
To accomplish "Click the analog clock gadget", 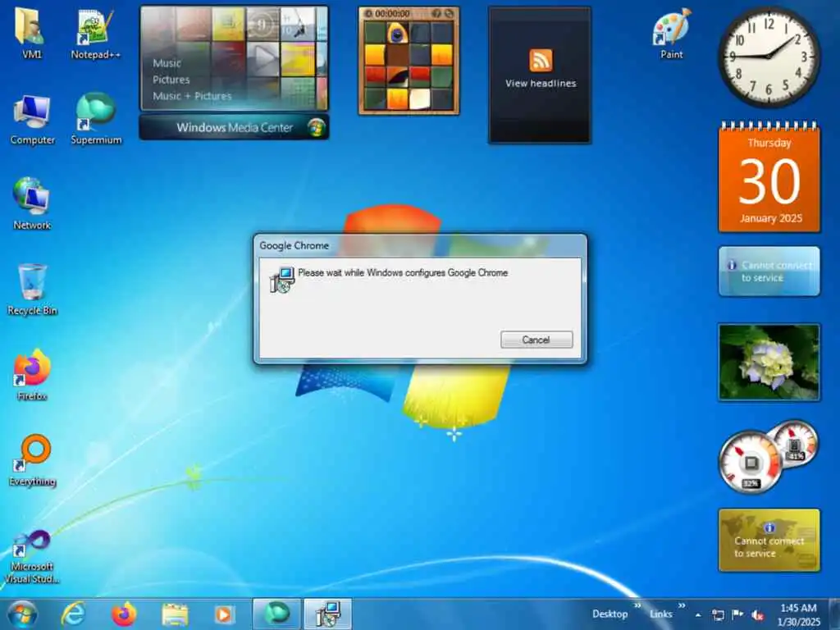I will click(x=769, y=56).
